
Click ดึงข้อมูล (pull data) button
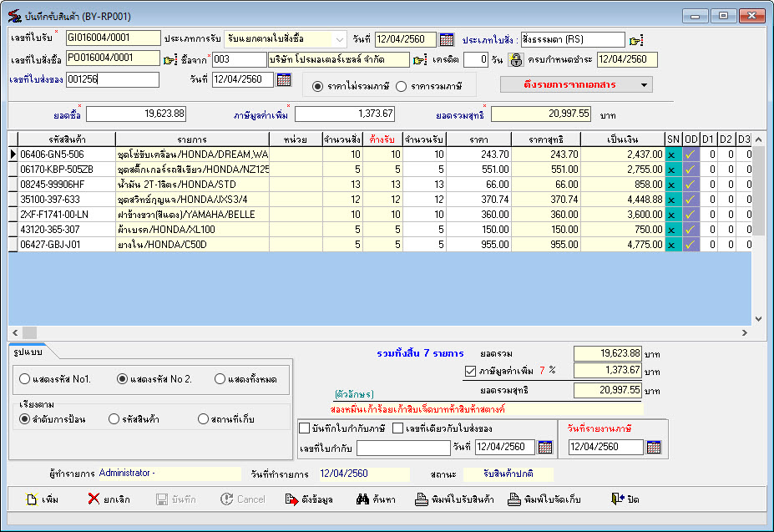click(309, 499)
